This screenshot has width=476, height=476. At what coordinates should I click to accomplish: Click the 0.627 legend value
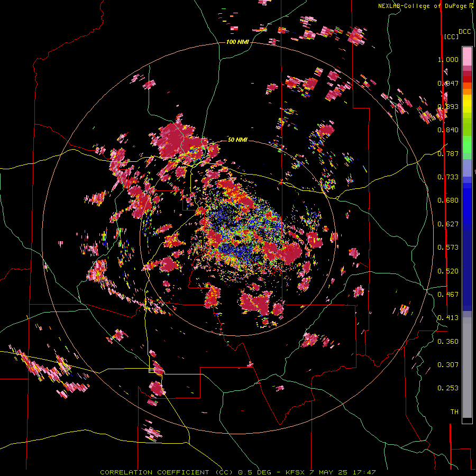pyautogui.click(x=448, y=224)
